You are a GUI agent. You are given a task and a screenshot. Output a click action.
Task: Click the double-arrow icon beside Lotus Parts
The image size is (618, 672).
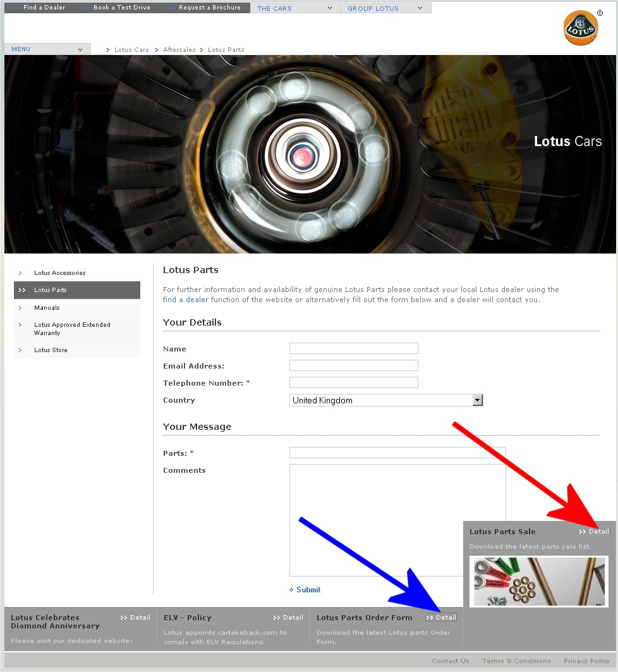tap(22, 290)
